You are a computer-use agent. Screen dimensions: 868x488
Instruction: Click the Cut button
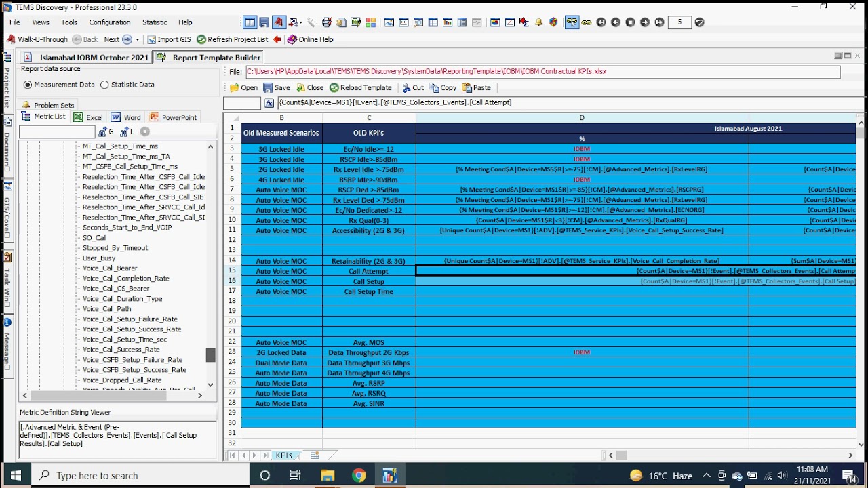point(413,87)
